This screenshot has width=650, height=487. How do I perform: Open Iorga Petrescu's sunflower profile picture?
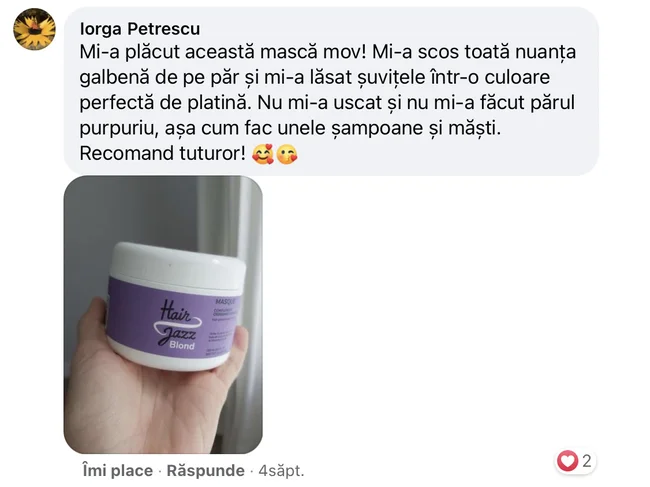34,29
